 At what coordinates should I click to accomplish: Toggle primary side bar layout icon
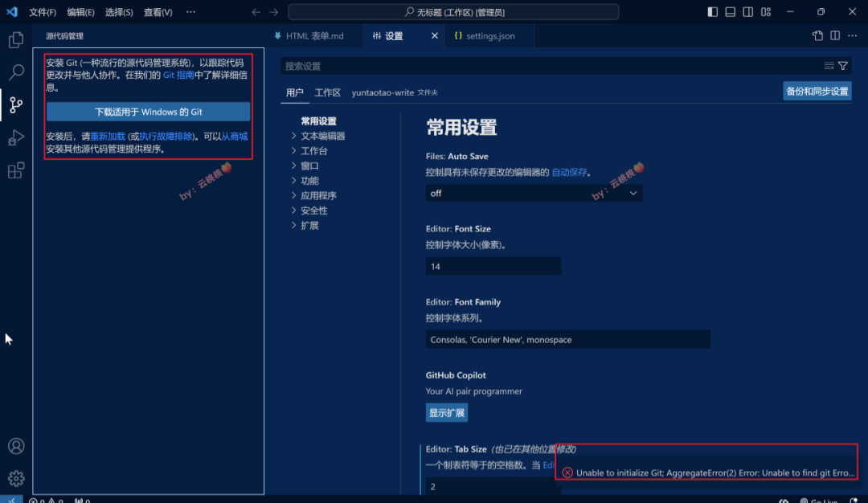(x=712, y=12)
